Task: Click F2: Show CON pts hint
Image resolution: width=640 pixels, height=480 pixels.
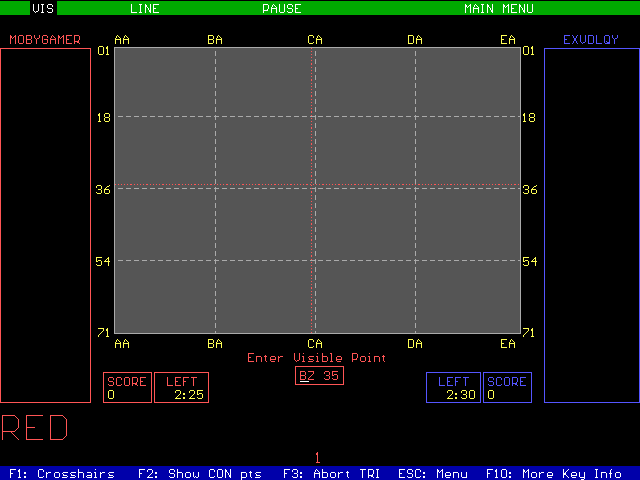Action: pos(200,473)
